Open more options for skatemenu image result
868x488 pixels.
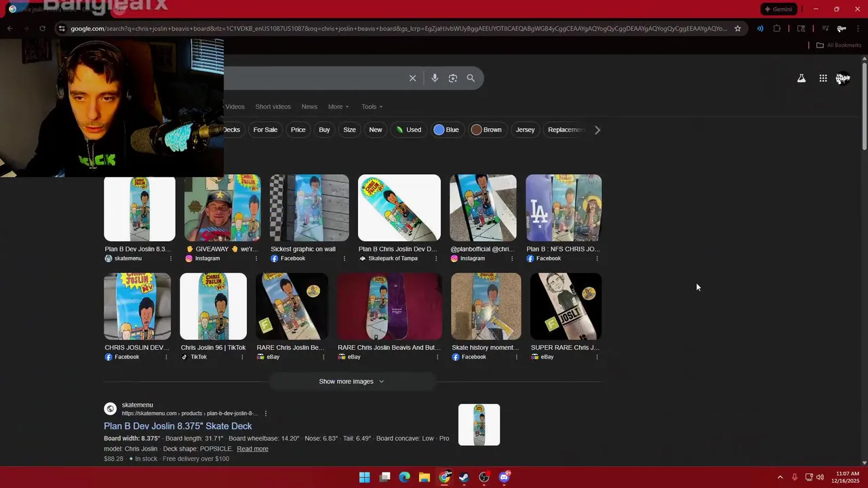(x=170, y=258)
